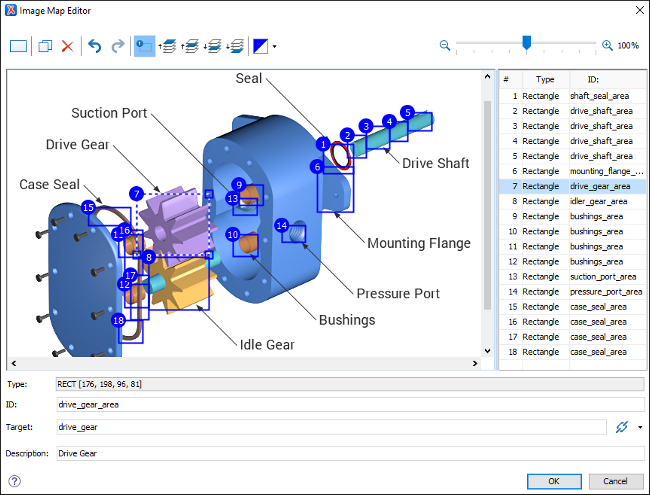This screenshot has width=650, height=495.
Task: Toggle show area numbers button
Action: pos(145,46)
